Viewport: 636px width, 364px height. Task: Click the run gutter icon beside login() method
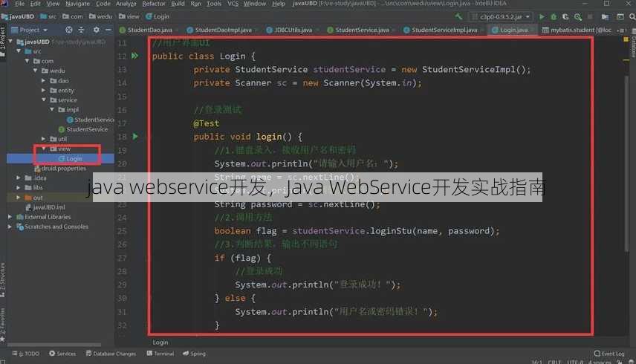135,137
